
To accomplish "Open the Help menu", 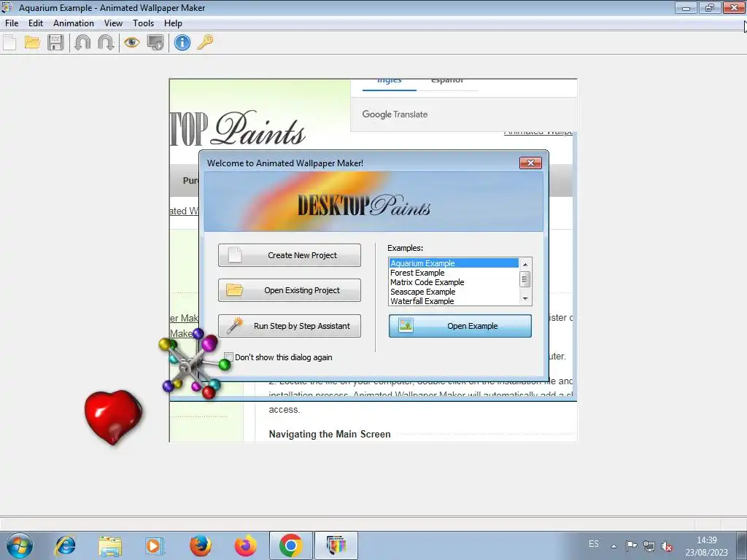I will pyautogui.click(x=173, y=23).
